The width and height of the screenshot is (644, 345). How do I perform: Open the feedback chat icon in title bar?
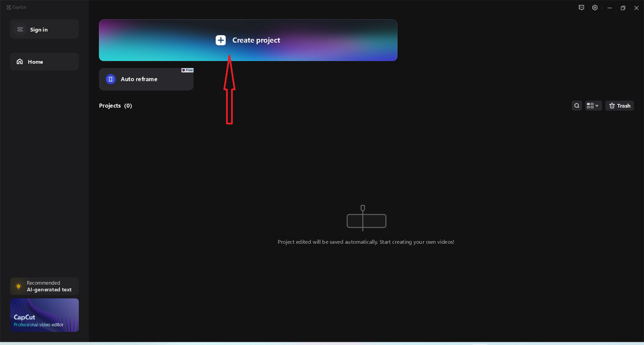pos(582,8)
